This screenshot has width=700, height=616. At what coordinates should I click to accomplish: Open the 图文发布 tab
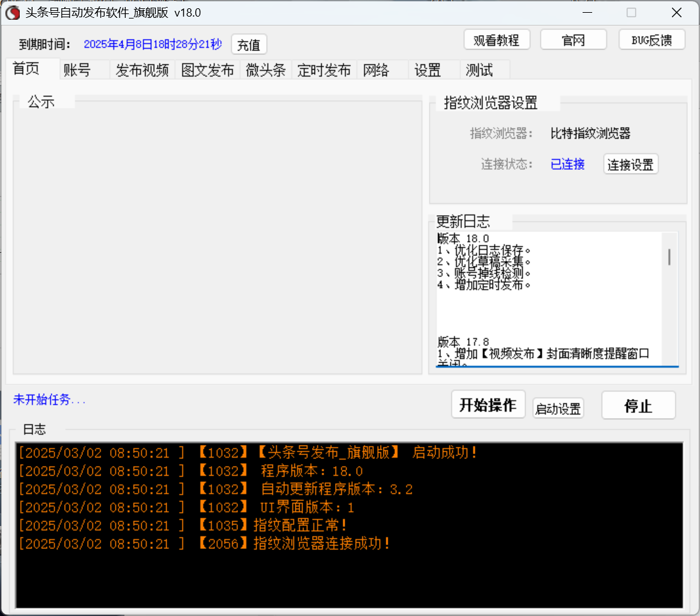coord(207,70)
